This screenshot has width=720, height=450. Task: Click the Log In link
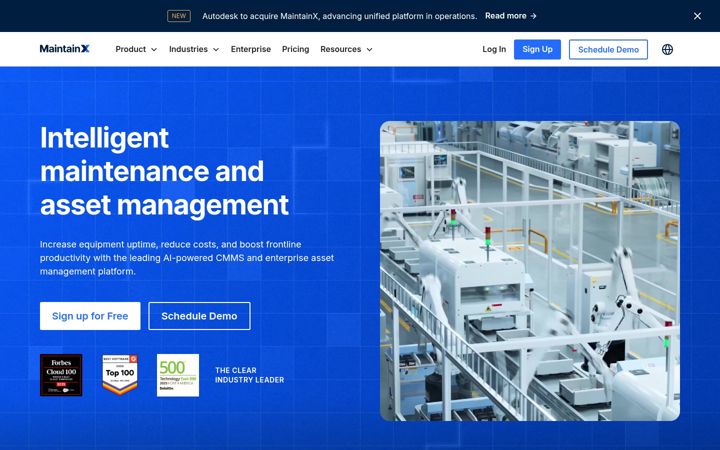pos(494,49)
